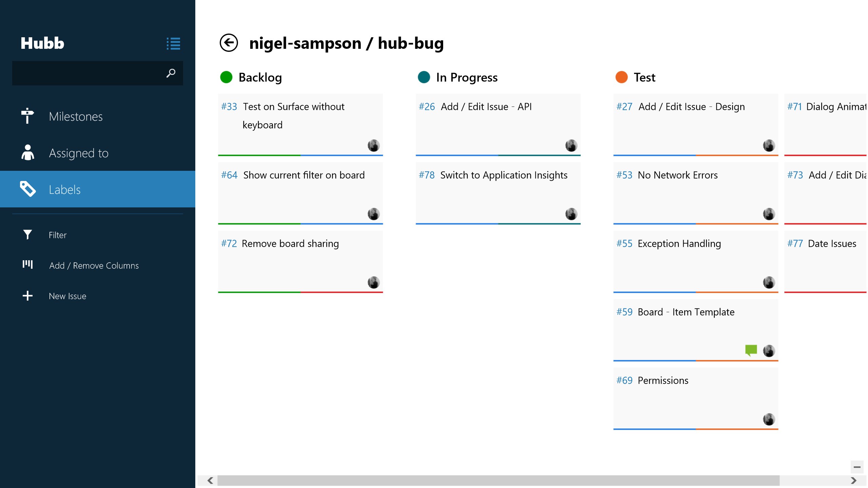
Task: Click the Add / Remove Columns icon
Action: (x=27, y=265)
